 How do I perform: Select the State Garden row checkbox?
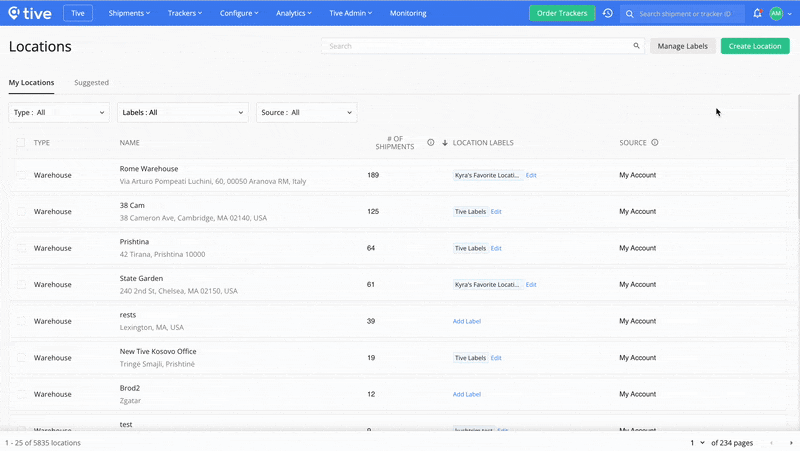coord(21,284)
